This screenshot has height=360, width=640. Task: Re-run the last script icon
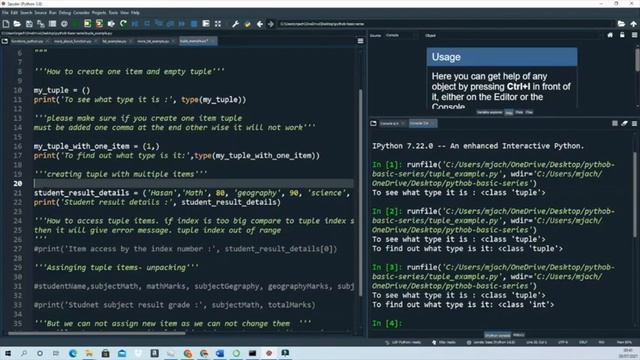[123, 24]
